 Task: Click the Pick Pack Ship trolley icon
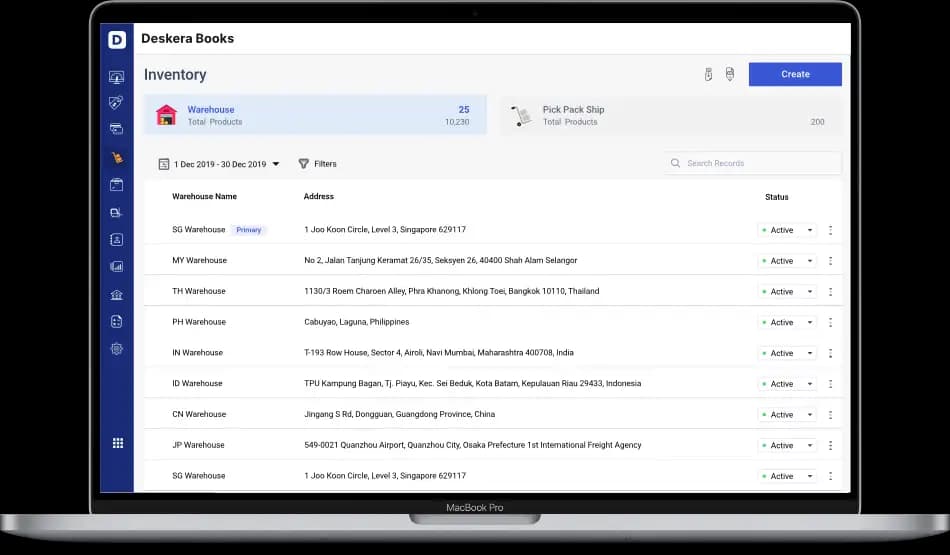[521, 115]
